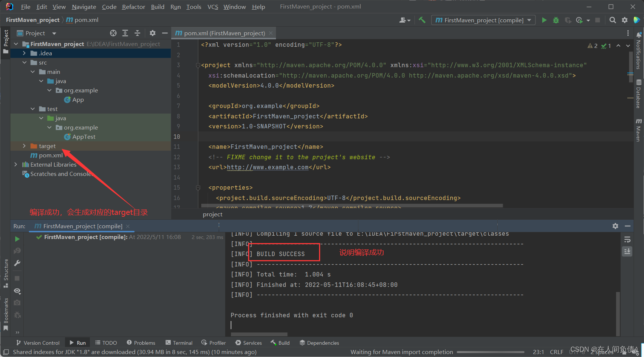Open Project panel options gear

click(153, 33)
